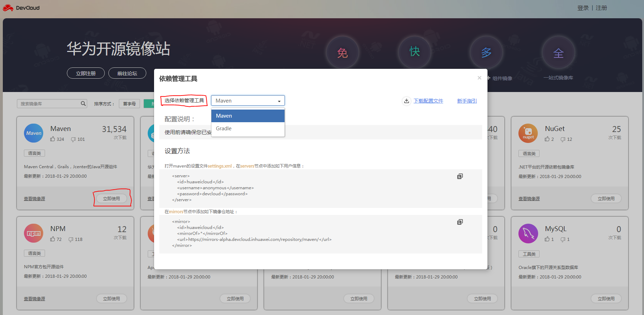Click the mirror url line in snippet
This screenshot has width=644, height=315.
click(254, 239)
